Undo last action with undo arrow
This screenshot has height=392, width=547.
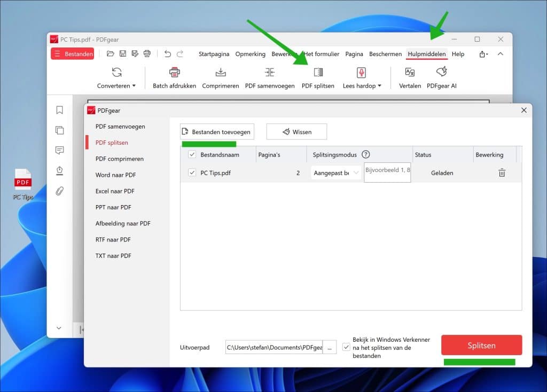(168, 54)
